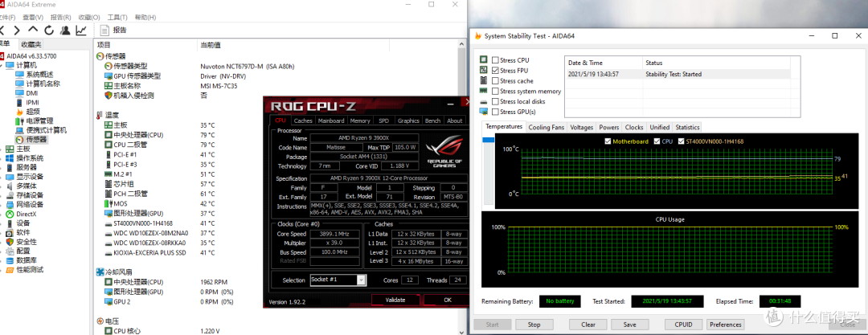The height and width of the screenshot is (335, 868).
Task: Click the Clear button in Stability Test
Action: pyautogui.click(x=588, y=325)
